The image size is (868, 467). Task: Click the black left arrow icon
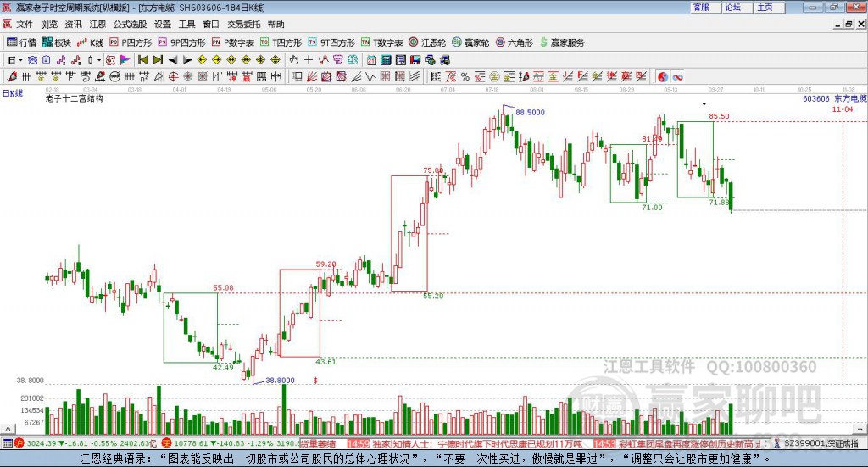[x=173, y=60]
